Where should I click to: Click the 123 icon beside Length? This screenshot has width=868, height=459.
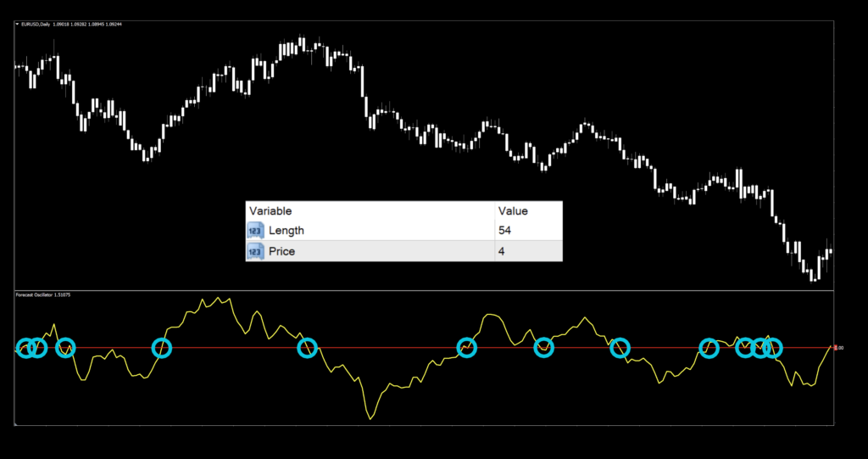click(x=255, y=231)
